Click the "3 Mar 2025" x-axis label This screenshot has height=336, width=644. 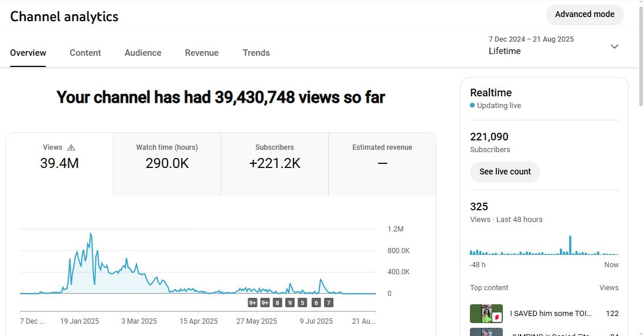click(139, 321)
